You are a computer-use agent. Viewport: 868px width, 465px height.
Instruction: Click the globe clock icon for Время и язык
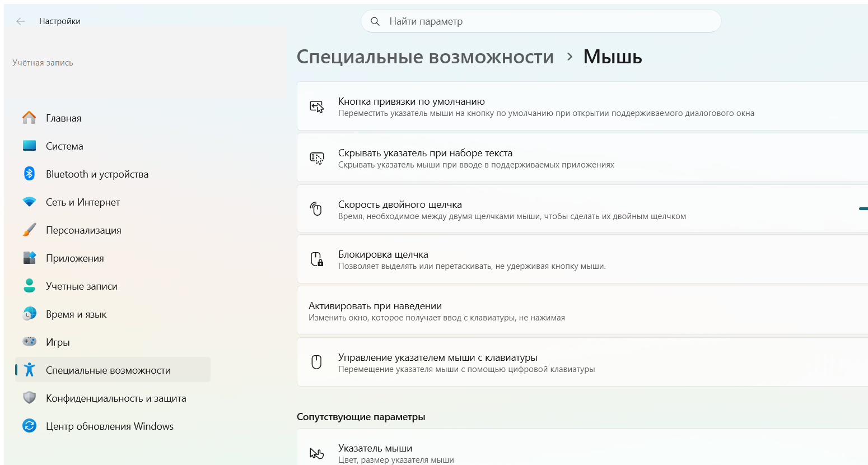pos(29,314)
